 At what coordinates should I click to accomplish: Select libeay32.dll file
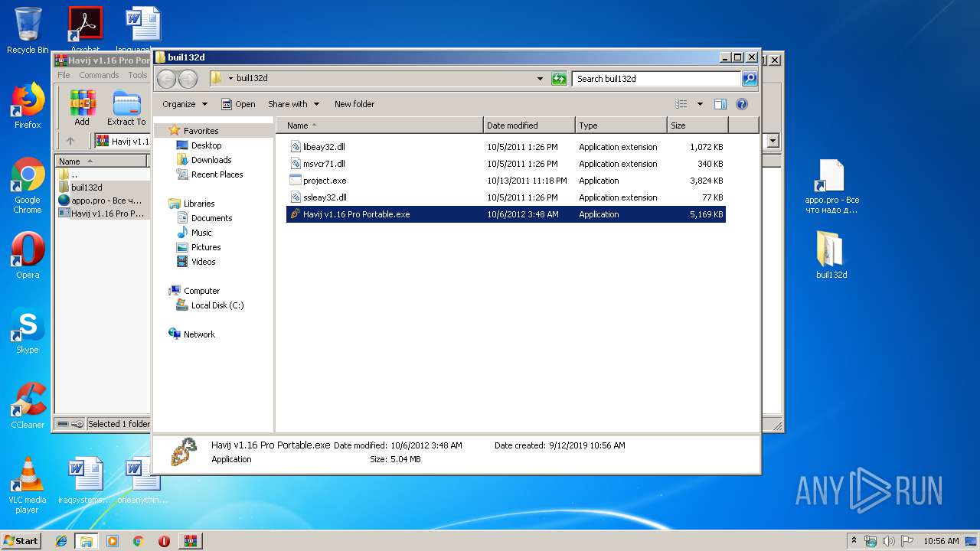pos(505,147)
